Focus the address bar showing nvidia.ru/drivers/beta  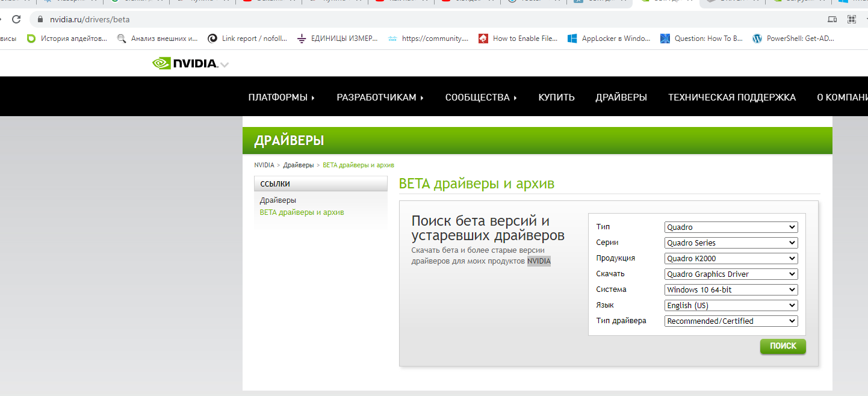pos(421,19)
